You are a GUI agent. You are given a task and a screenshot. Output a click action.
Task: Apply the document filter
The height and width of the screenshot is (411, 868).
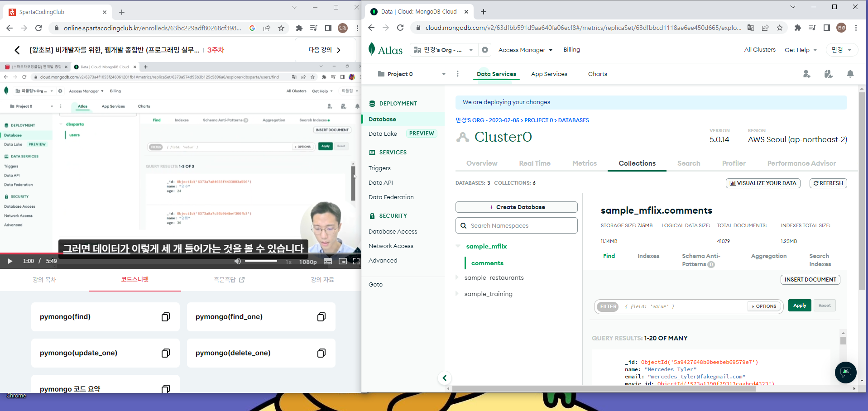click(800, 306)
